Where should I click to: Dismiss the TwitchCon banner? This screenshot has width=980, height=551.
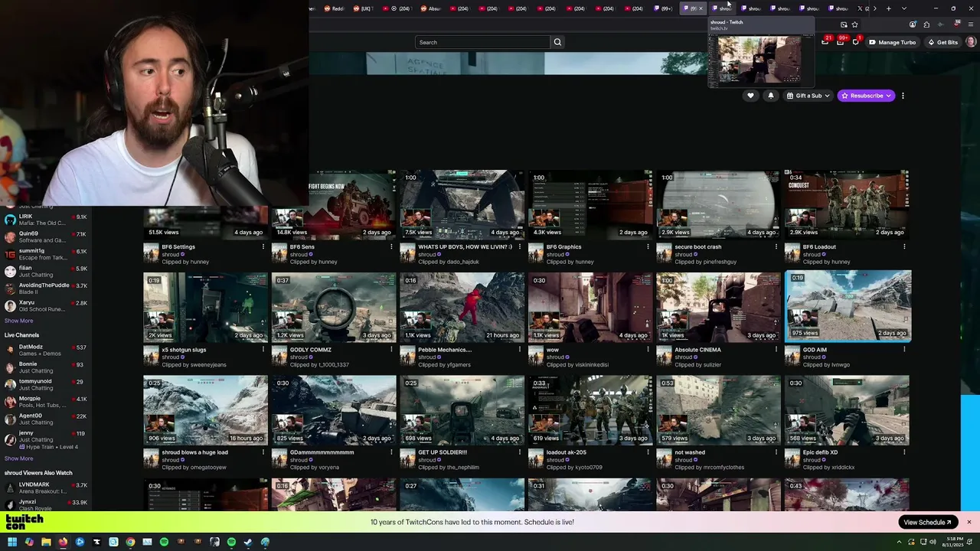point(969,522)
